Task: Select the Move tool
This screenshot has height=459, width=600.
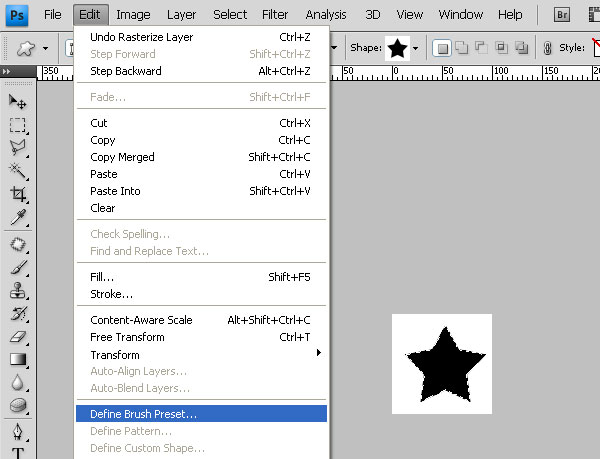Action: (x=18, y=102)
